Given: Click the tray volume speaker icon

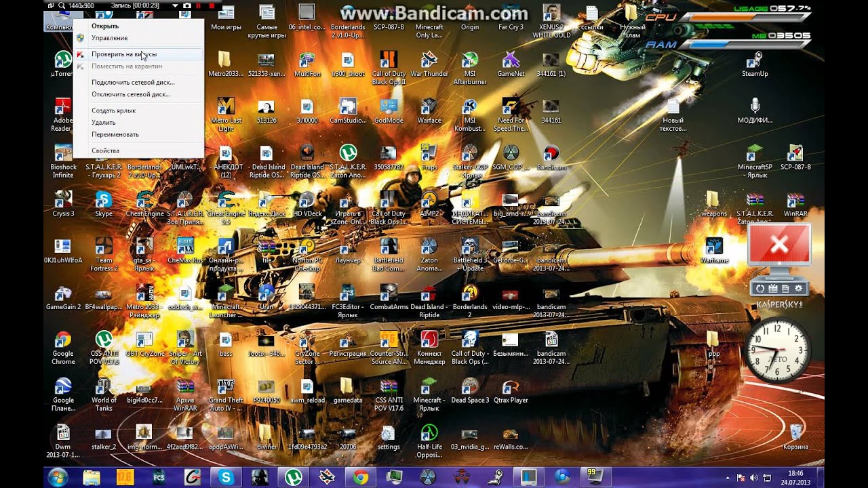Looking at the screenshot, I should [x=754, y=478].
